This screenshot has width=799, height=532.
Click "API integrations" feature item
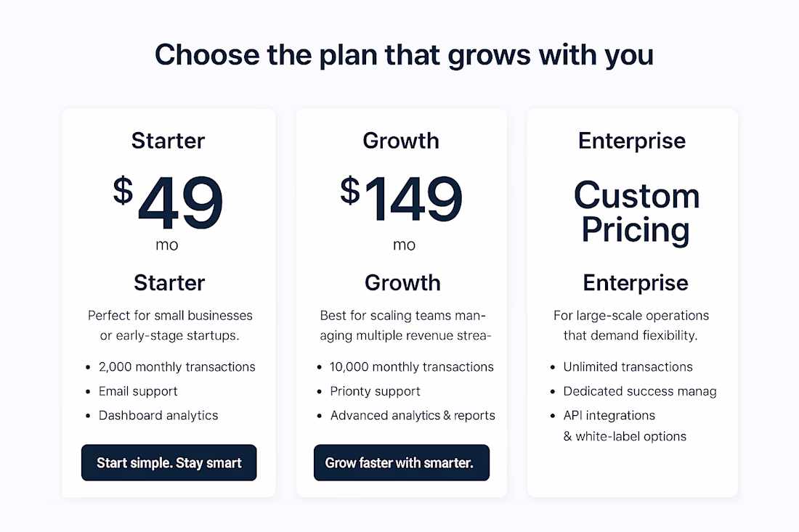pyautogui.click(x=609, y=415)
